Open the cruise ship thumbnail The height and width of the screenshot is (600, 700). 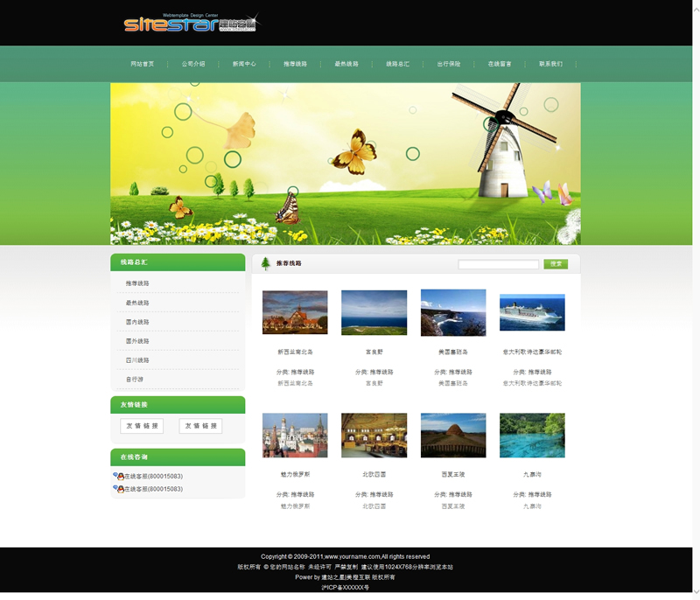click(x=532, y=312)
